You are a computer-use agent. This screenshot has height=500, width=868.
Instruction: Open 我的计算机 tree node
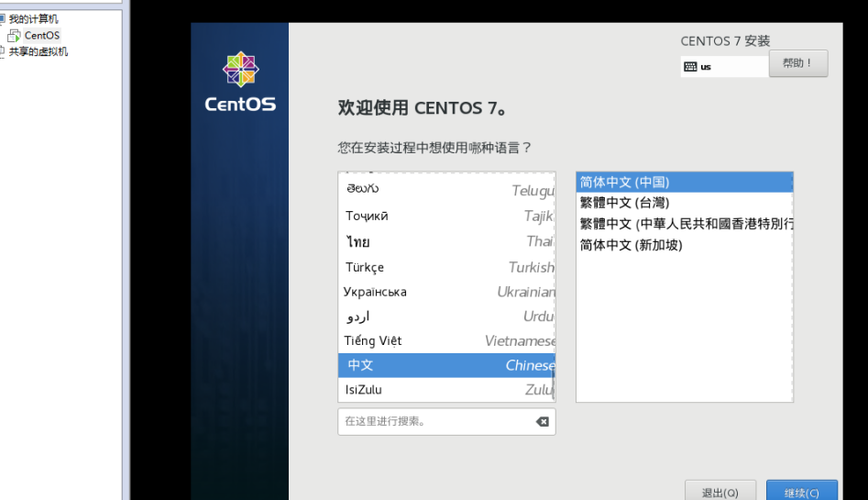click(33, 19)
